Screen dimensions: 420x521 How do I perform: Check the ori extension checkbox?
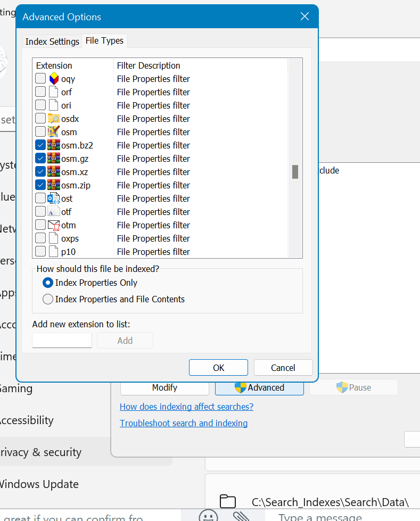pyautogui.click(x=40, y=105)
